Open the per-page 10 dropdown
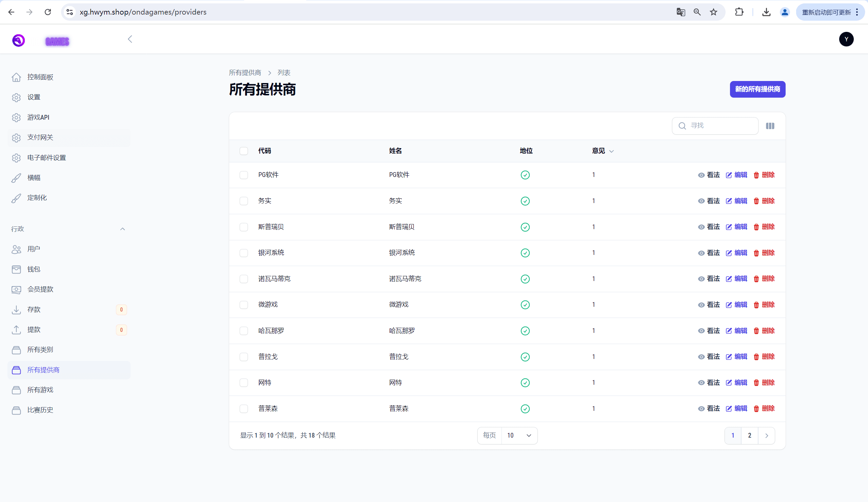868x502 pixels. tap(519, 436)
